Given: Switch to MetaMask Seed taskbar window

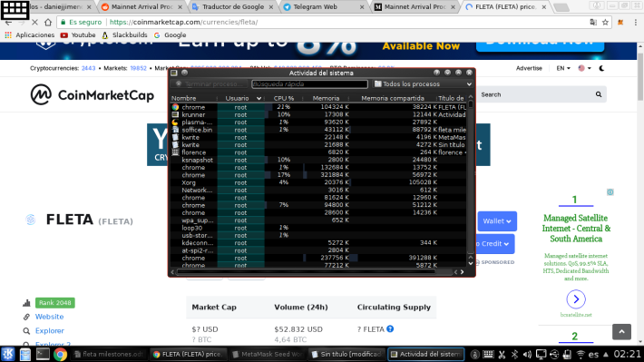Looking at the screenshot, I should click(x=268, y=354).
